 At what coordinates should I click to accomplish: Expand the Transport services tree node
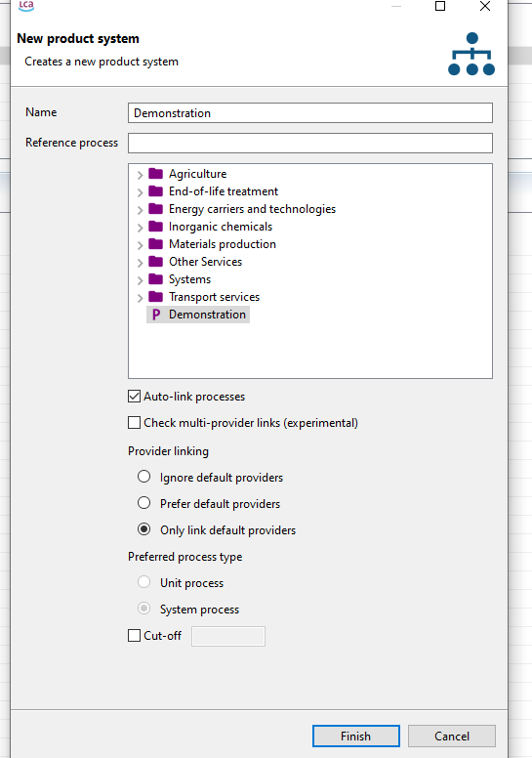tap(140, 298)
